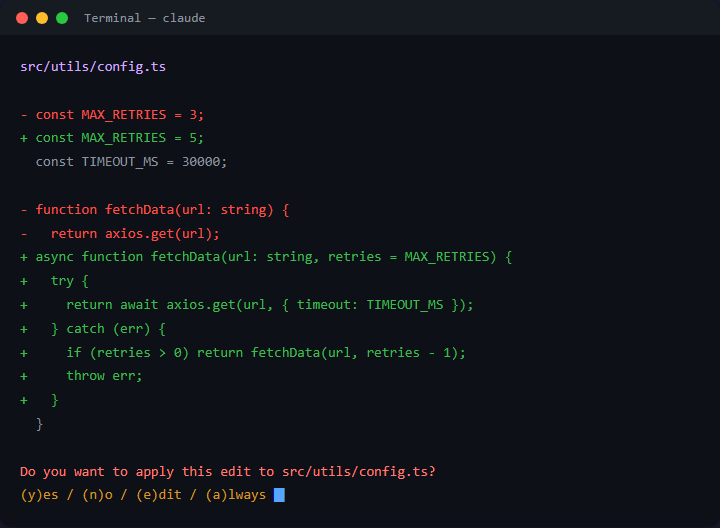This screenshot has height=528, width=720.
Task: Click the added 'async function fetchData' line
Action: [266, 257]
